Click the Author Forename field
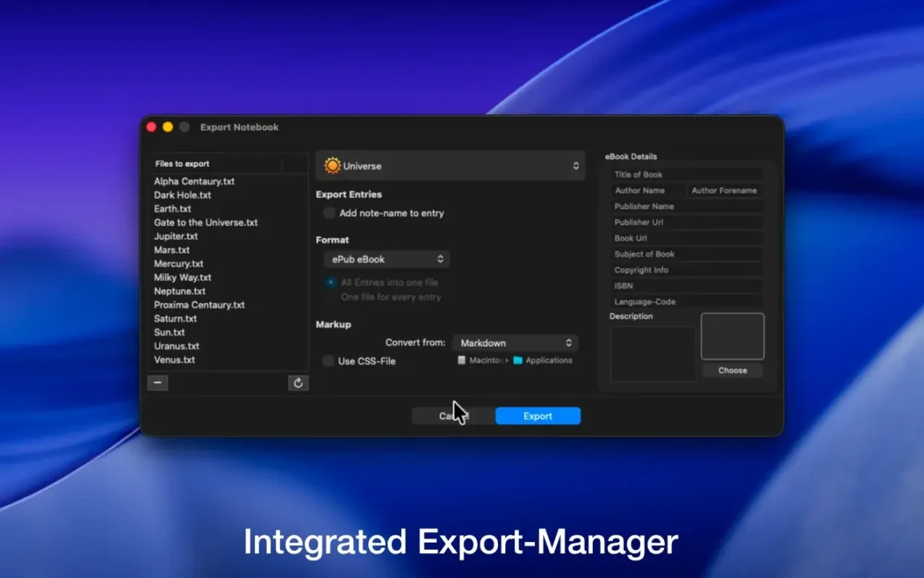The width and height of the screenshot is (924, 578). click(725, 190)
